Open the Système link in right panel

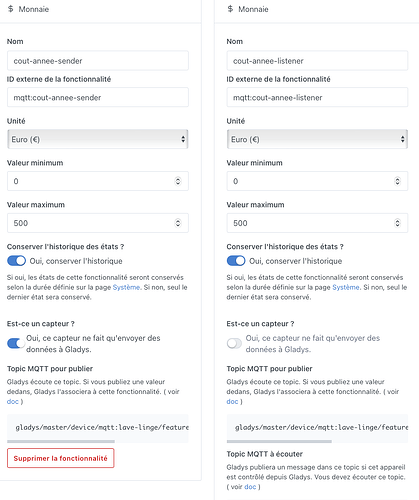point(346,287)
